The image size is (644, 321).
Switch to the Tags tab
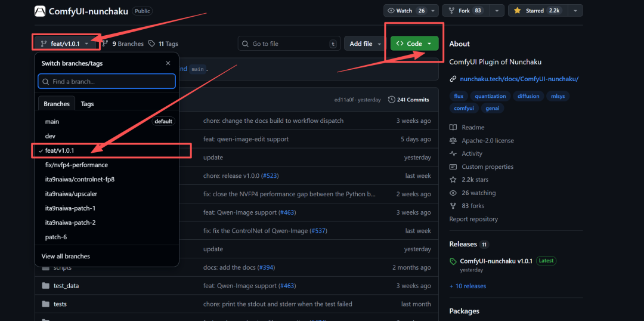tap(87, 104)
